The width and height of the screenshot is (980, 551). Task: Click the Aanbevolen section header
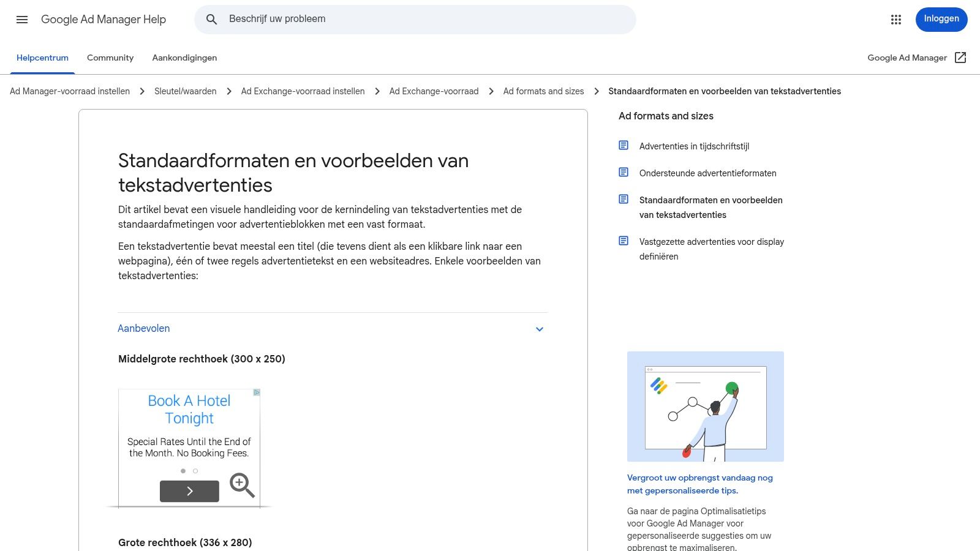pos(333,329)
